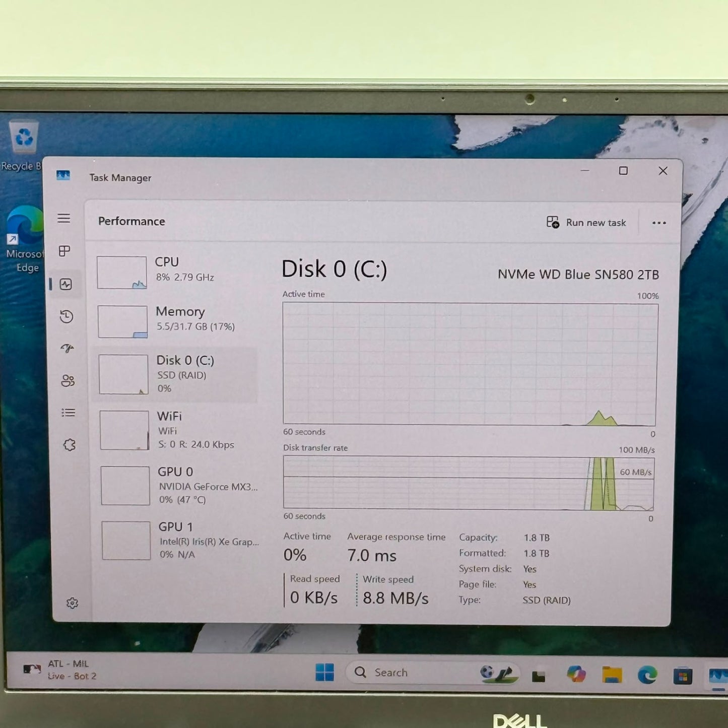This screenshot has width=728, height=728.
Task: Click the Task Manager taskbar icon
Action: pos(718,676)
